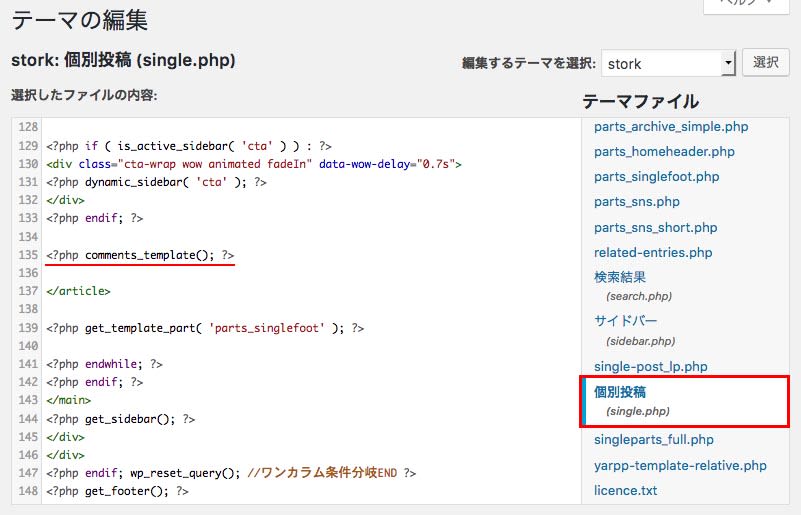Click line number 140 in gutter
This screenshot has height=515, width=801.
click(x=28, y=346)
